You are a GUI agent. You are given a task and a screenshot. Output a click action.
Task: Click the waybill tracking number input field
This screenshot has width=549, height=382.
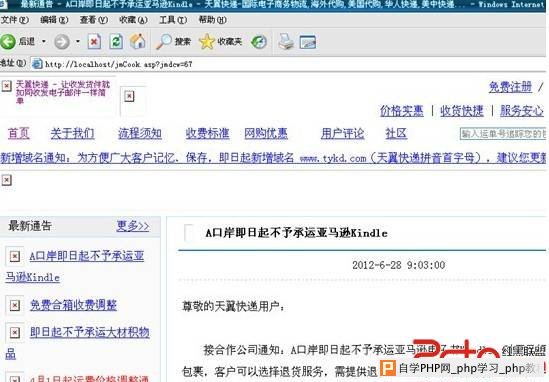tap(503, 134)
